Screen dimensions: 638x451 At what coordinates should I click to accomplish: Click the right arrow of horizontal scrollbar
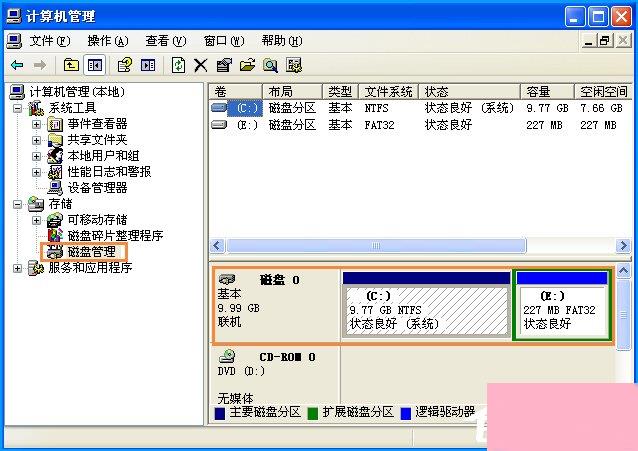tap(623, 246)
